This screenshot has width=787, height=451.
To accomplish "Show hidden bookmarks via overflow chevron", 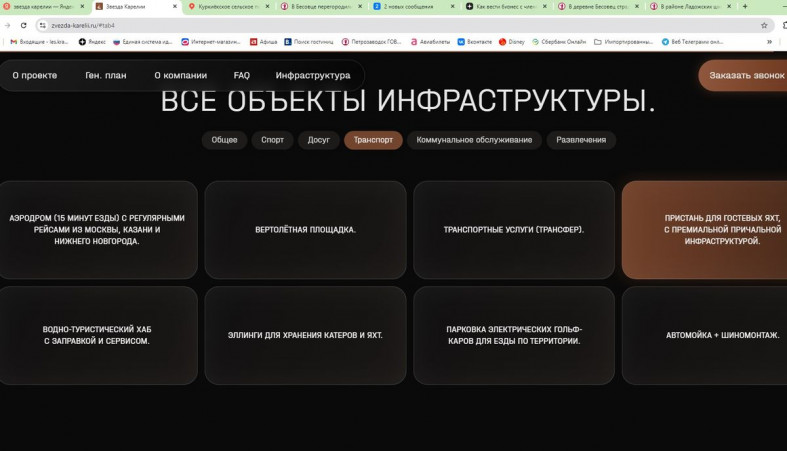I will pyautogui.click(x=781, y=42).
